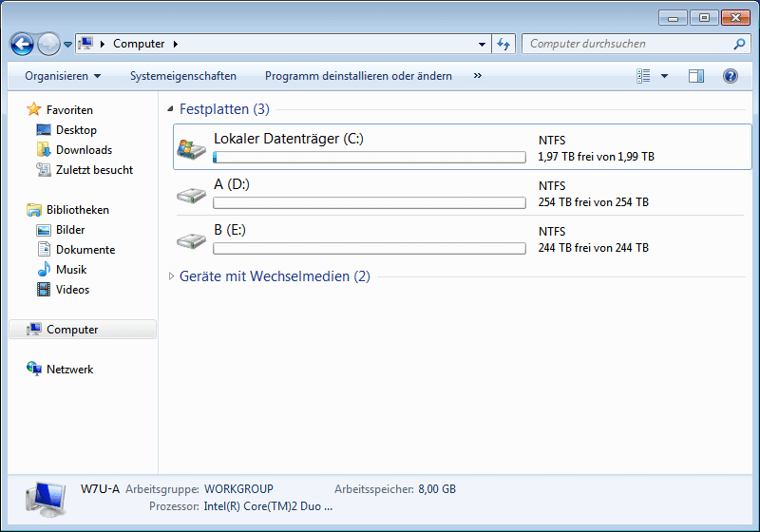The height and width of the screenshot is (532, 760).
Task: Select Bibliotheken in navigation pane
Action: tap(78, 210)
